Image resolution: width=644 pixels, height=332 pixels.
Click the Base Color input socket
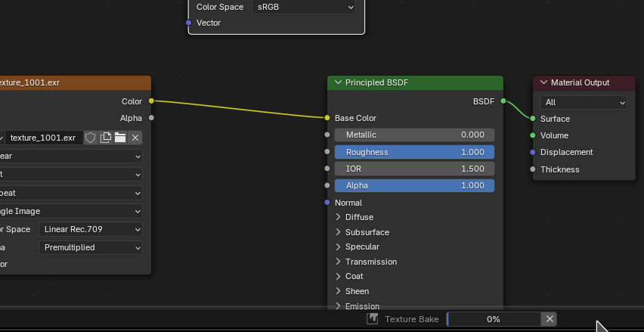pos(327,118)
